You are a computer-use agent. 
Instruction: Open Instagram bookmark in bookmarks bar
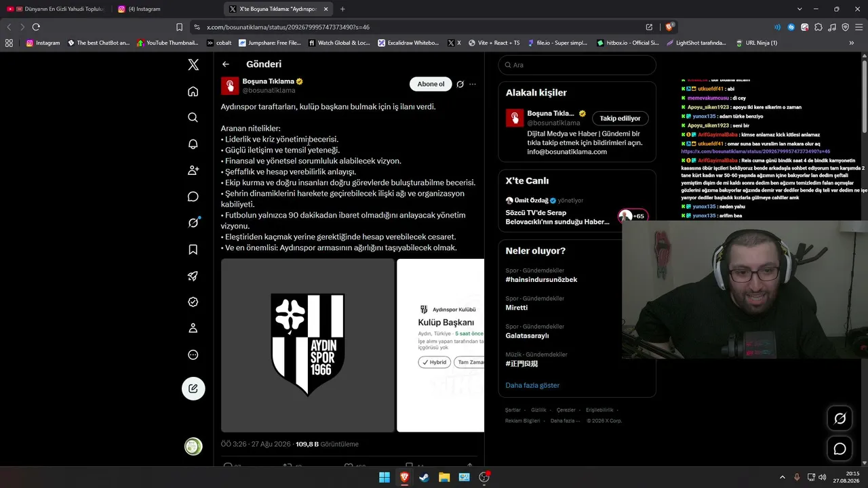(43, 43)
